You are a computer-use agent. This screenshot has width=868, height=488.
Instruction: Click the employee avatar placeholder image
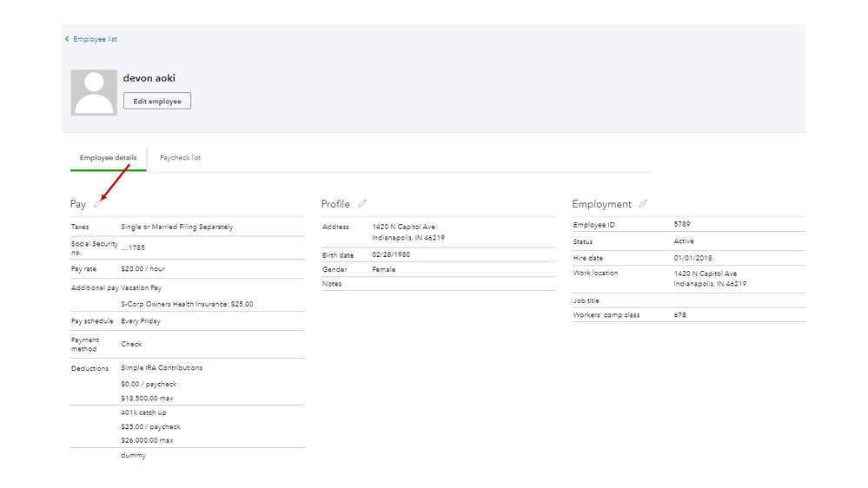click(94, 93)
